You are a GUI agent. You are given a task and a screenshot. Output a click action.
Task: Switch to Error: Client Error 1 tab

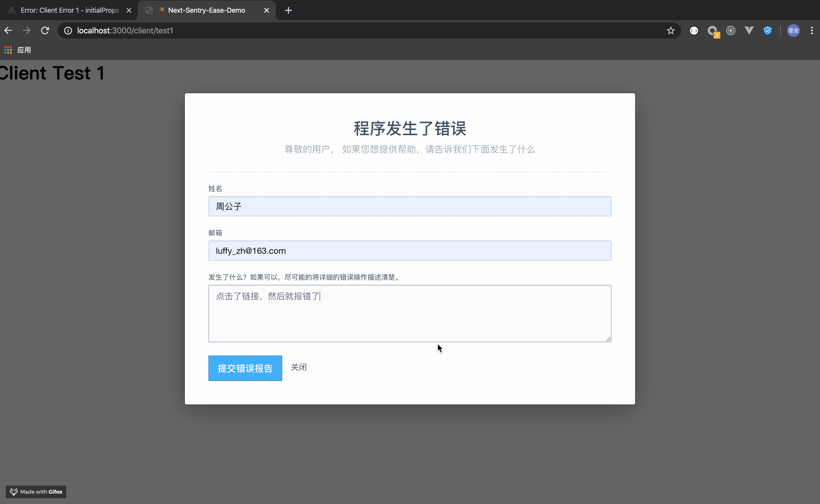click(69, 10)
